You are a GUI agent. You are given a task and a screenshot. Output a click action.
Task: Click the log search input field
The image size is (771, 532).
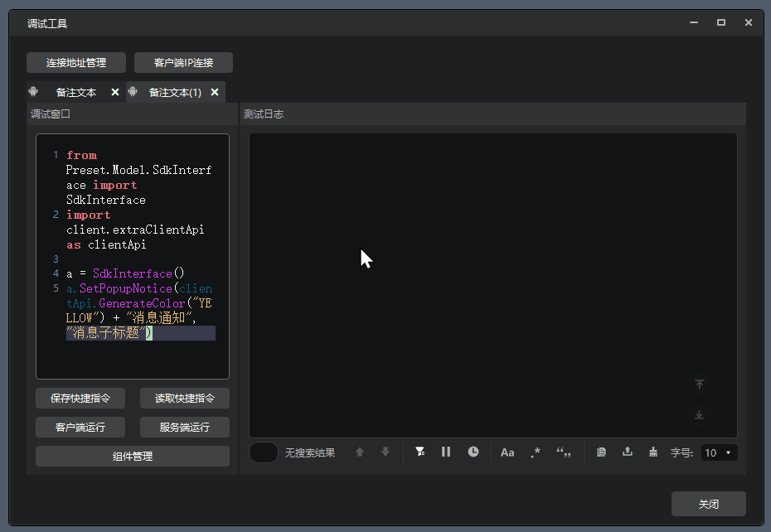[264, 452]
